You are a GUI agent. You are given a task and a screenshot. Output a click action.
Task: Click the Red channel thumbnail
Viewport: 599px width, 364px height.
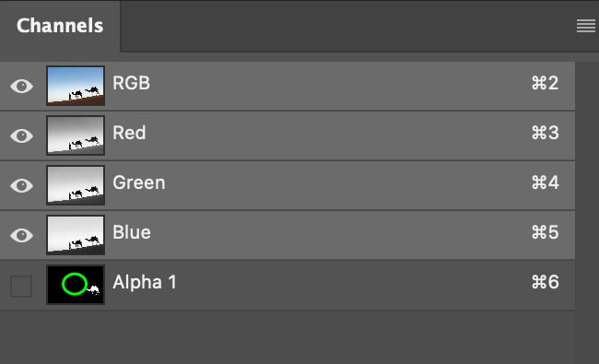pos(76,135)
